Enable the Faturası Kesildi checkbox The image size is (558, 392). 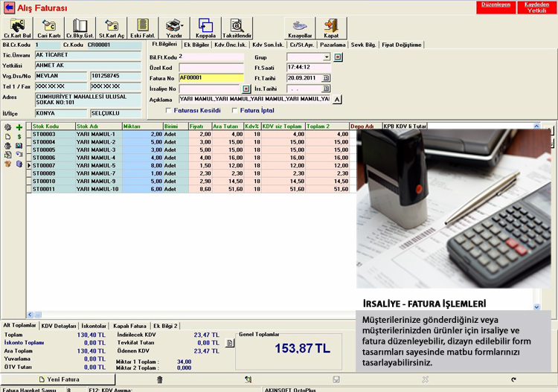point(169,110)
